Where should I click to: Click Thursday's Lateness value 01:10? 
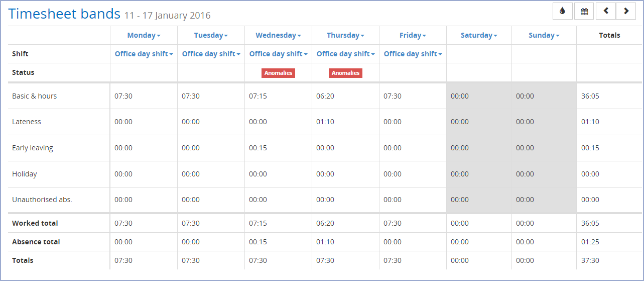click(325, 122)
